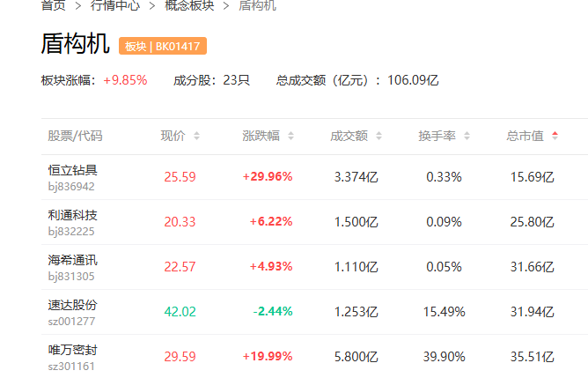Viewport: 588px width, 378px height.
Task: Click the 盾构机 page title
Action: pyautogui.click(x=76, y=43)
